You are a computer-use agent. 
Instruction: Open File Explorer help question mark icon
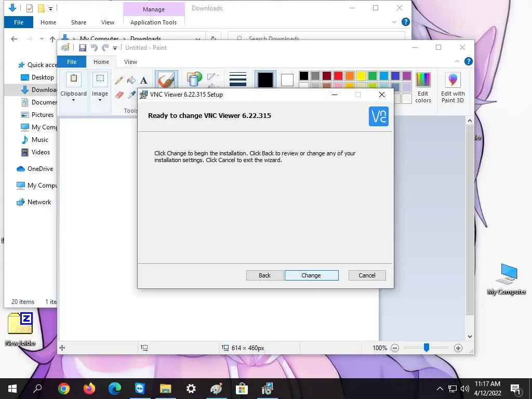(405, 22)
